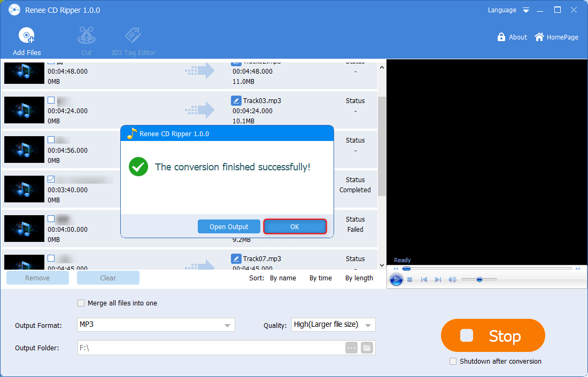588x377 pixels.
Task: Click the '10.1MB' output size text
Action: click(243, 121)
